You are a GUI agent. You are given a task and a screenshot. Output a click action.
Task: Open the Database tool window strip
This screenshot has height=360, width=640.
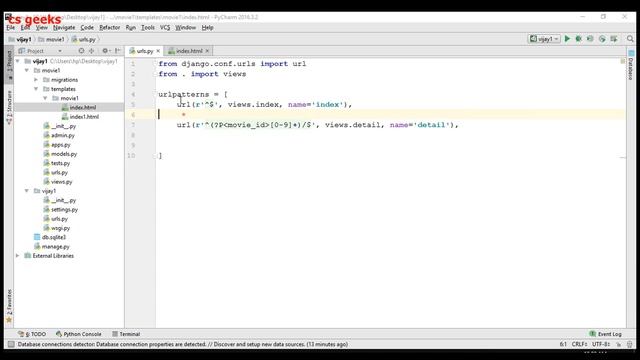pyautogui.click(x=631, y=65)
